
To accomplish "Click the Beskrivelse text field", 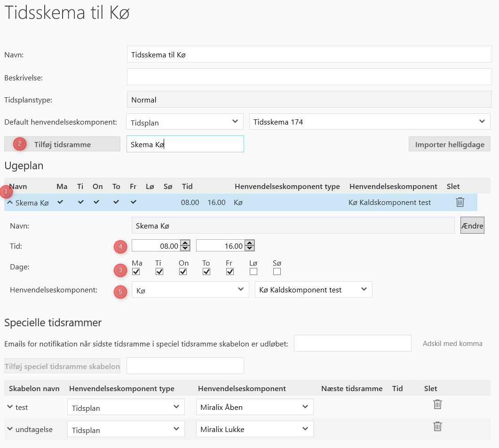I will coord(309,77).
